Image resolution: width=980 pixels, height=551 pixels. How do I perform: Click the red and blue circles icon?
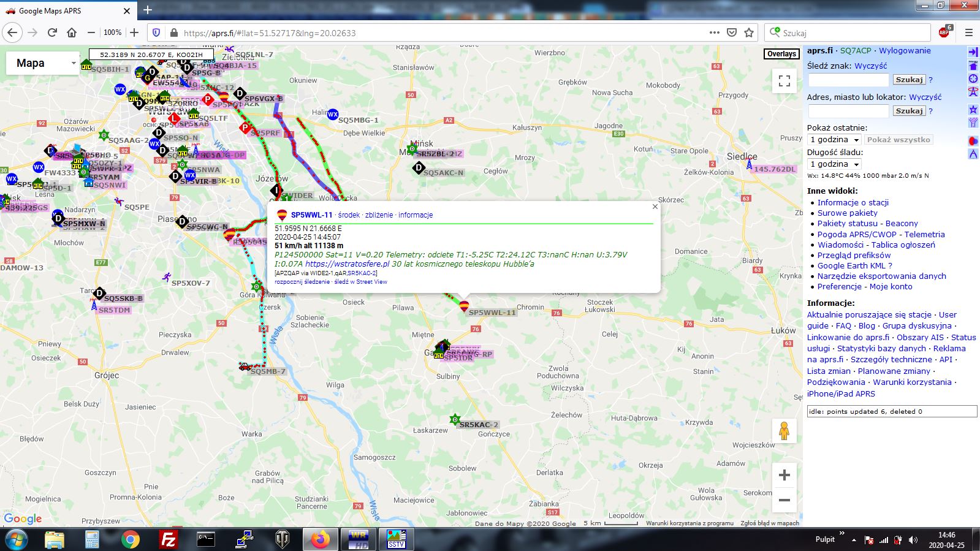pyautogui.click(x=973, y=141)
